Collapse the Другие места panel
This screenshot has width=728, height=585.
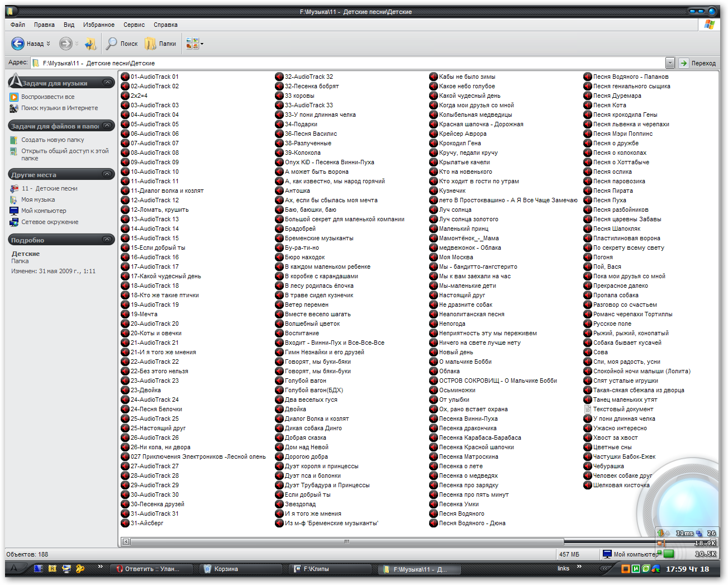pos(106,174)
